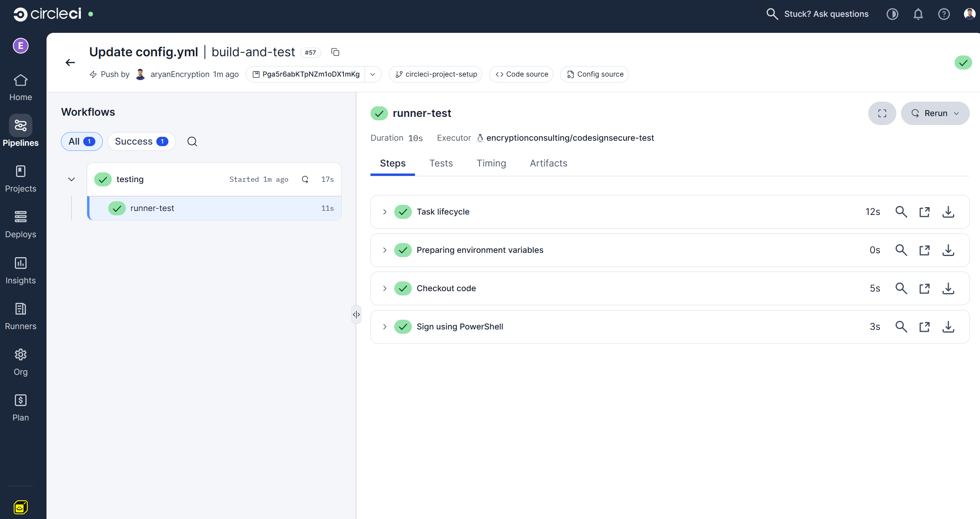Open Checkout code output in new tab
Screen dimensions: 980x519
pos(925,288)
